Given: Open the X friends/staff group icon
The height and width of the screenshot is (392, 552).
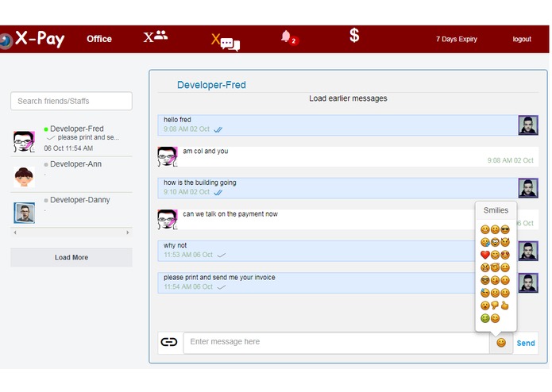Looking at the screenshot, I should pyautogui.click(x=155, y=37).
